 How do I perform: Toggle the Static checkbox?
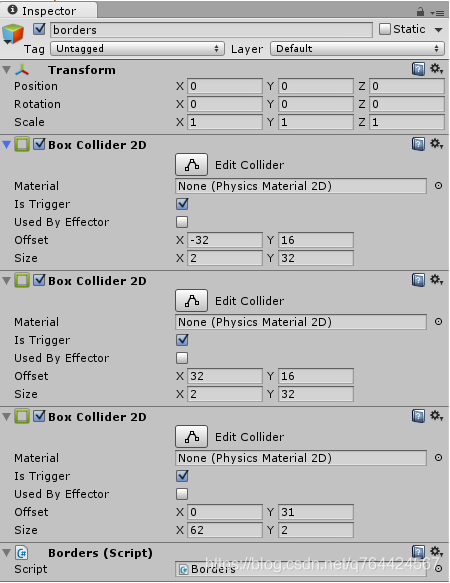tap(385, 29)
